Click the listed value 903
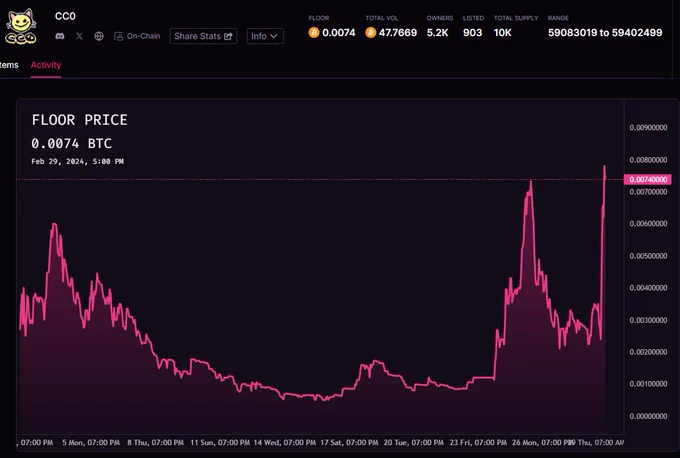 point(472,33)
